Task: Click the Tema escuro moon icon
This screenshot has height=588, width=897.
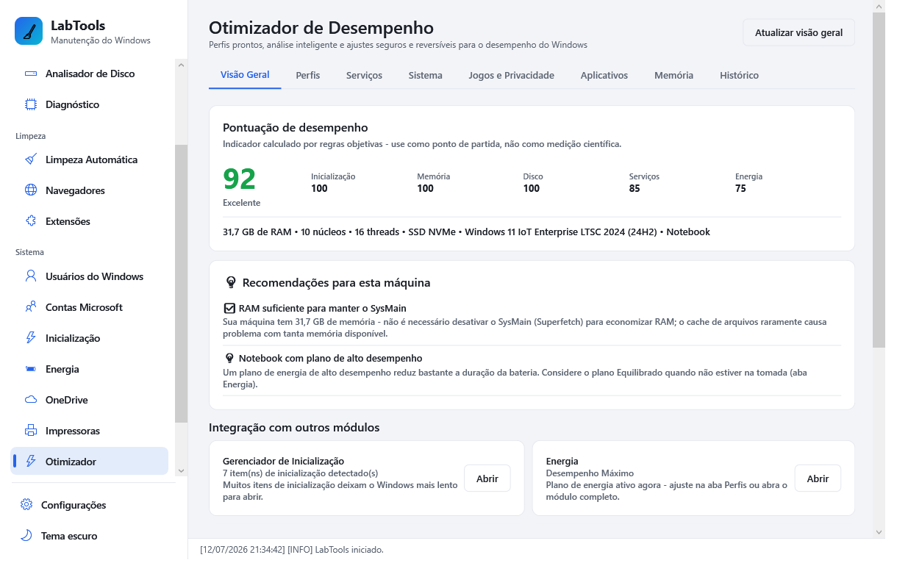Action: point(26,536)
